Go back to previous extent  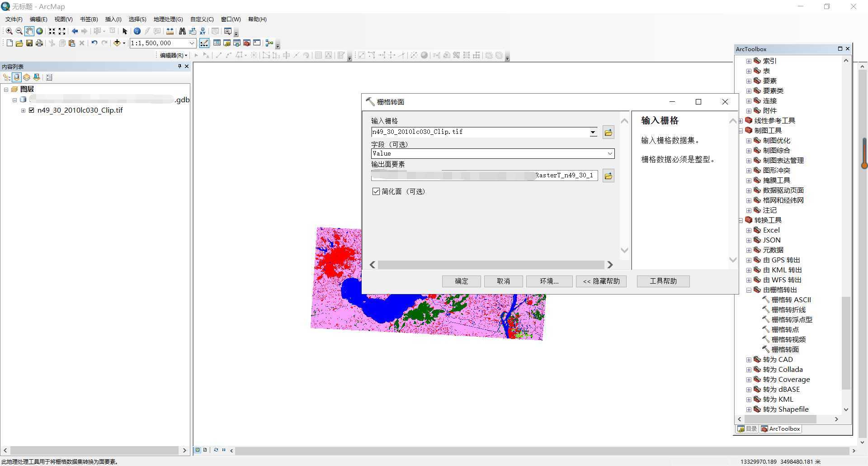75,31
